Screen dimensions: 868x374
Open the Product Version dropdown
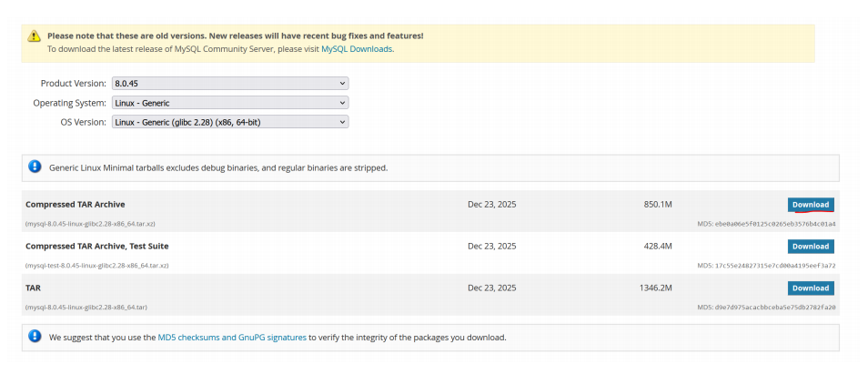[x=230, y=84]
